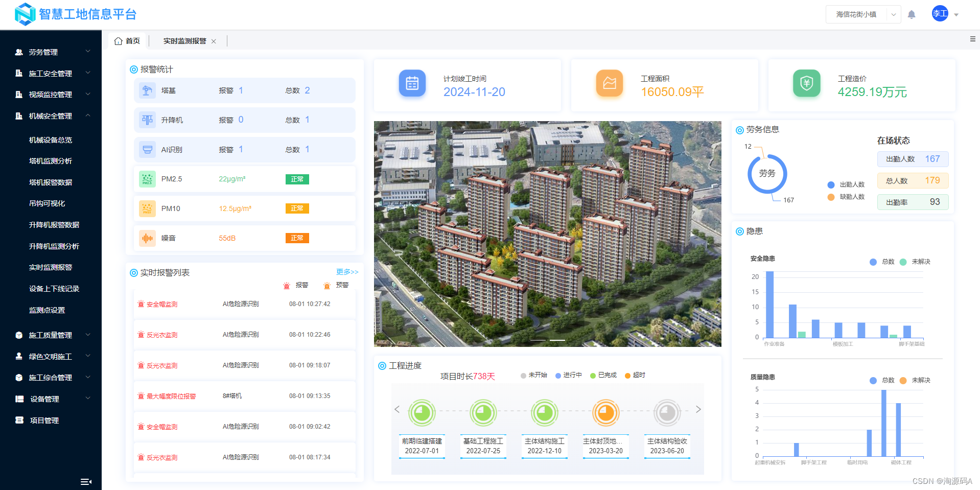Image resolution: width=980 pixels, height=490 pixels.
Task: Expand the 劳务管理 menu
Action: [51, 52]
